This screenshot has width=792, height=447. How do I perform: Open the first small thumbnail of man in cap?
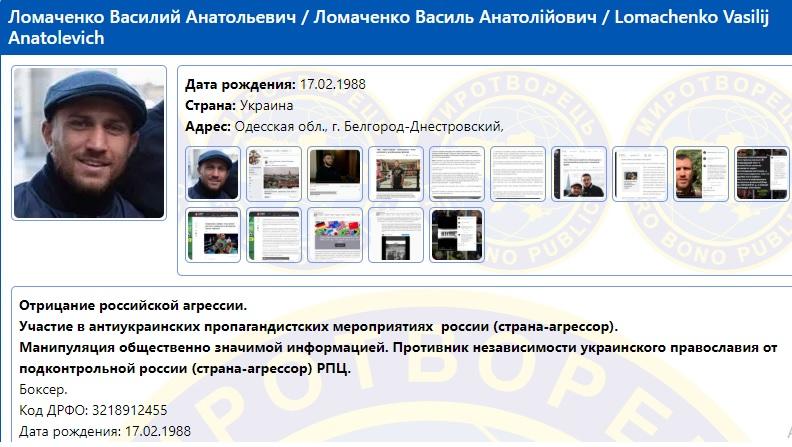pyautogui.click(x=213, y=174)
